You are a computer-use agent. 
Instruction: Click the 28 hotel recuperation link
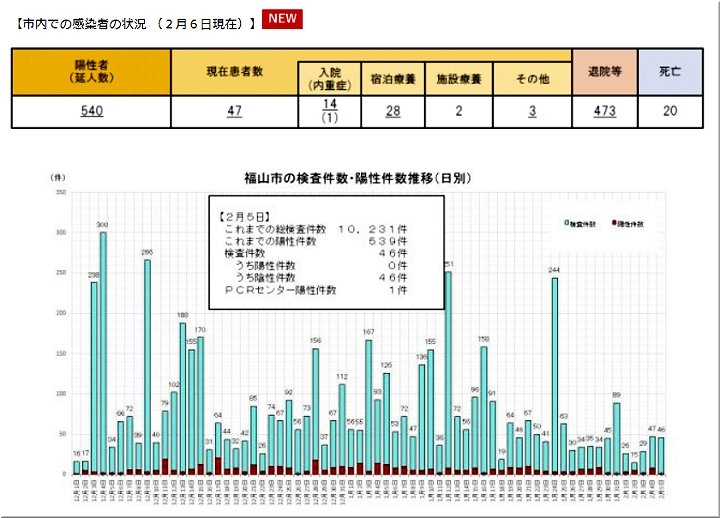pyautogui.click(x=393, y=111)
